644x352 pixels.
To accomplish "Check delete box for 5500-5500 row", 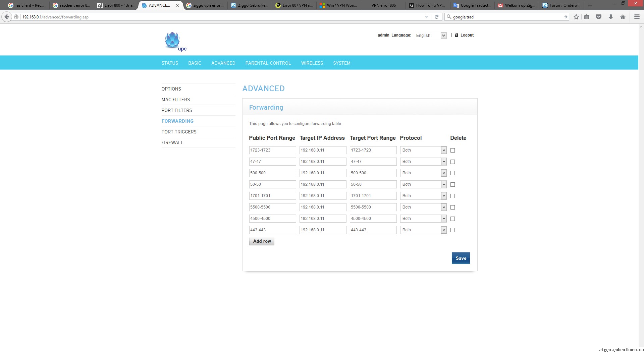I will 452,207.
